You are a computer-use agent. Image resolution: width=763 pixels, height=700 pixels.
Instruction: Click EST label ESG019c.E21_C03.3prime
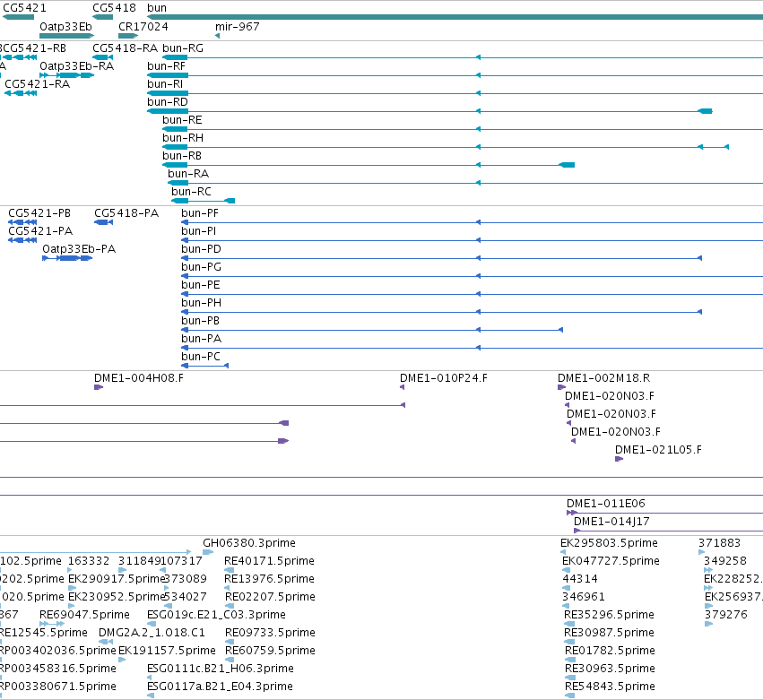216,615
